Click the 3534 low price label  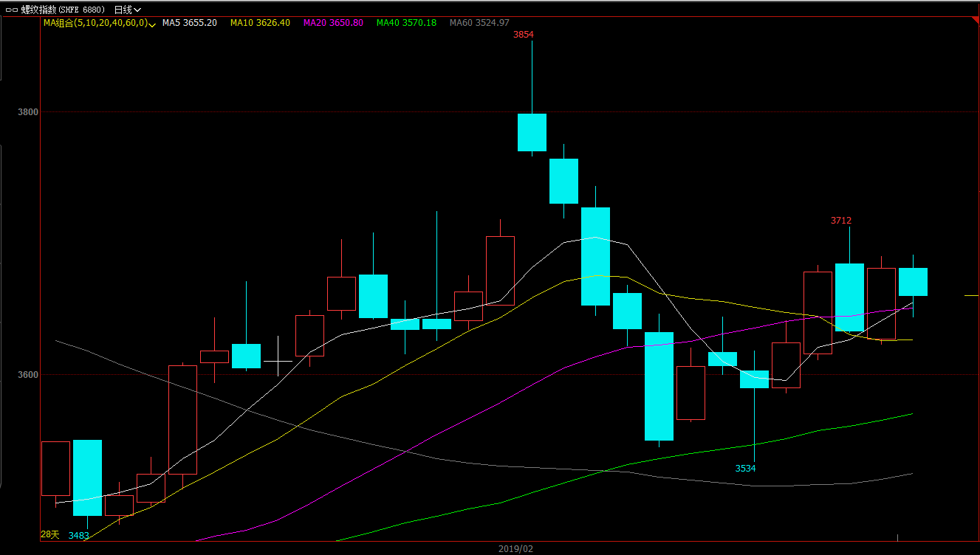745,469
